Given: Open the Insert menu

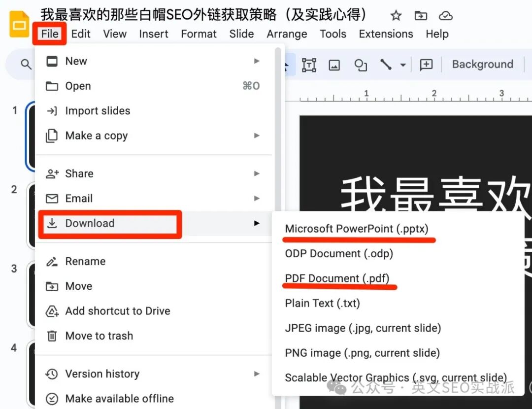Looking at the screenshot, I should pos(153,34).
